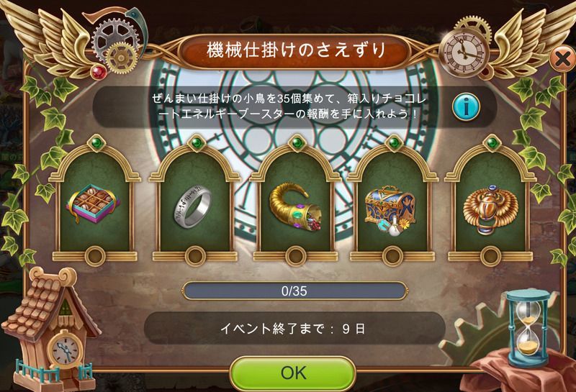
Task: Select the golden scarab reward
Action: [x=491, y=210]
